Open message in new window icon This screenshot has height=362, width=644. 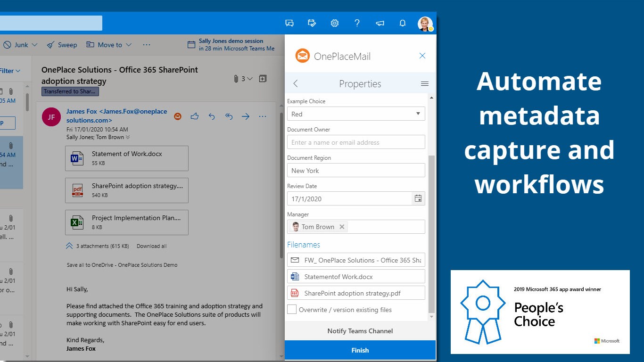263,79
